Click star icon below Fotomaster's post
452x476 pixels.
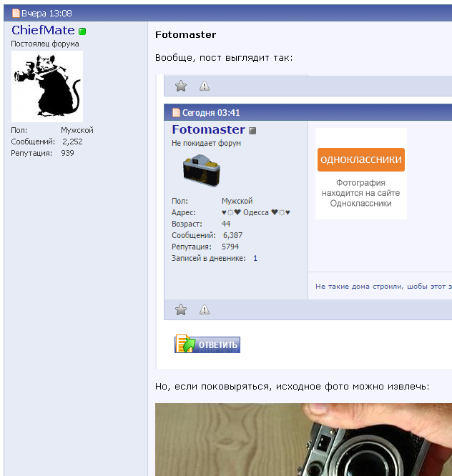181,310
